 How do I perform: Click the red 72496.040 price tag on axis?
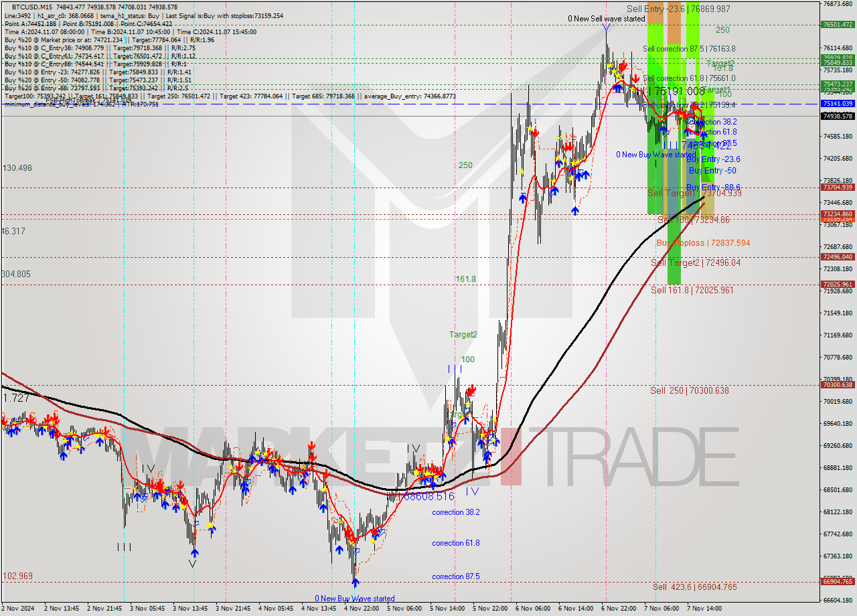point(838,257)
